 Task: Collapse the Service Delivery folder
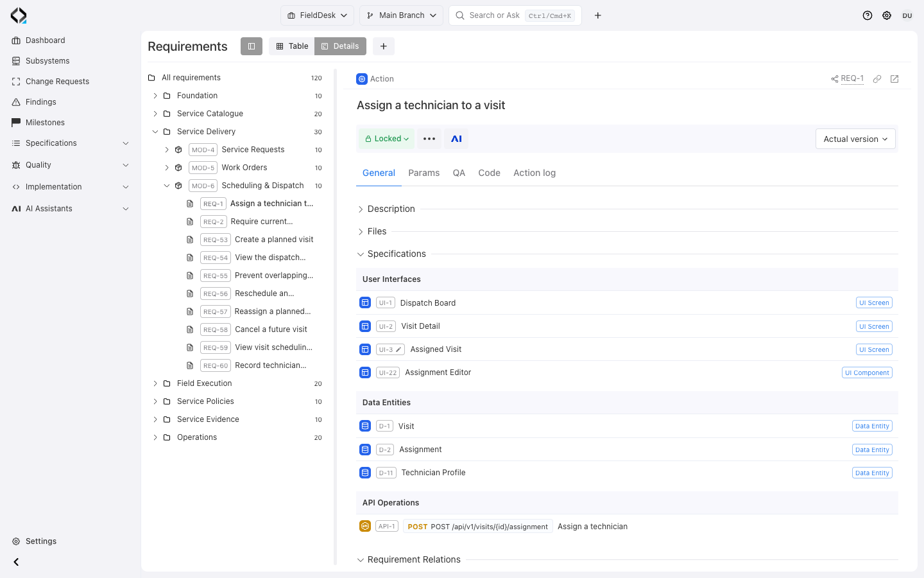tap(155, 132)
